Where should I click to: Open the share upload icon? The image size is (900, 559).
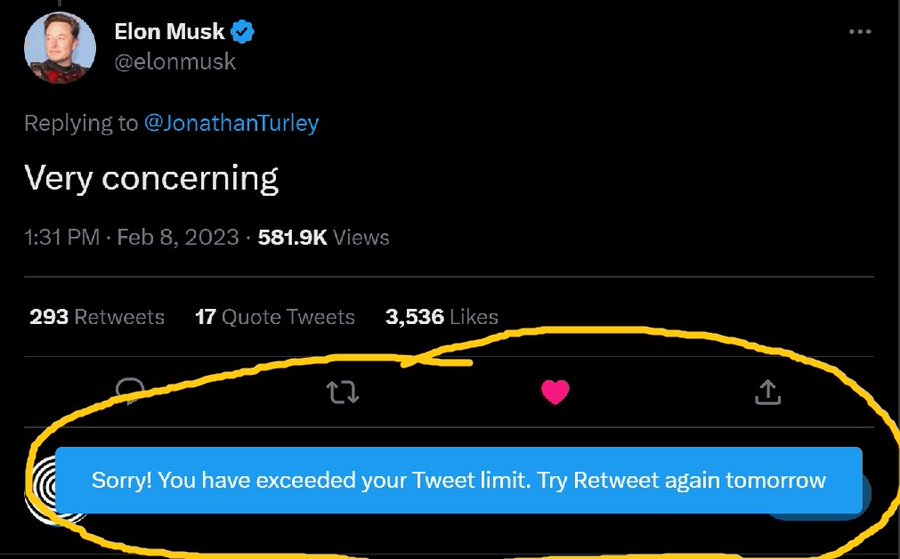[x=767, y=393]
